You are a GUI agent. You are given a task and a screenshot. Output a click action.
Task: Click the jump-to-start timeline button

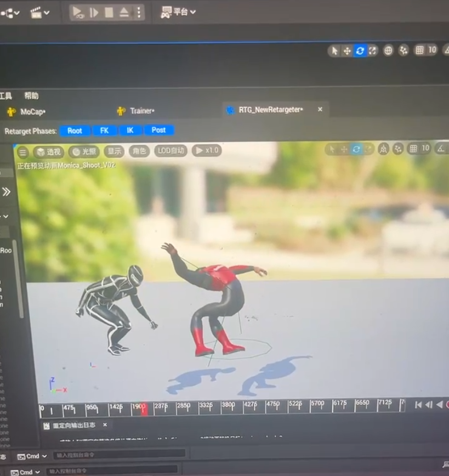coord(418,405)
